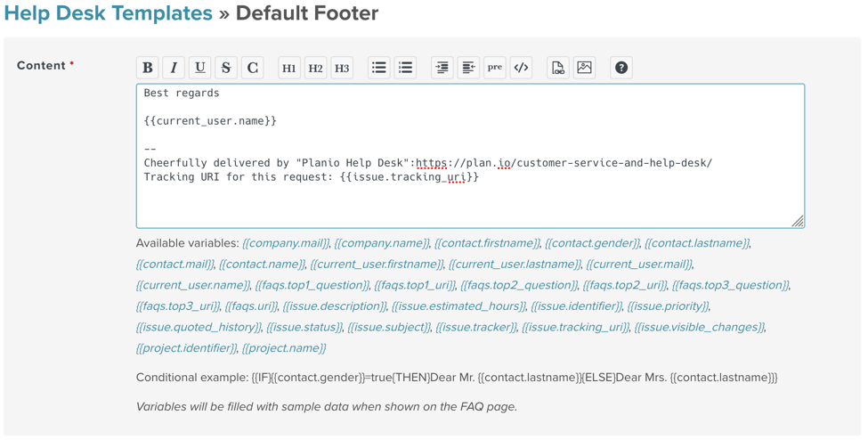This screenshot has height=440, width=868.
Task: Insert the {{current_user.lastname}} variable
Action: [x=515, y=265]
